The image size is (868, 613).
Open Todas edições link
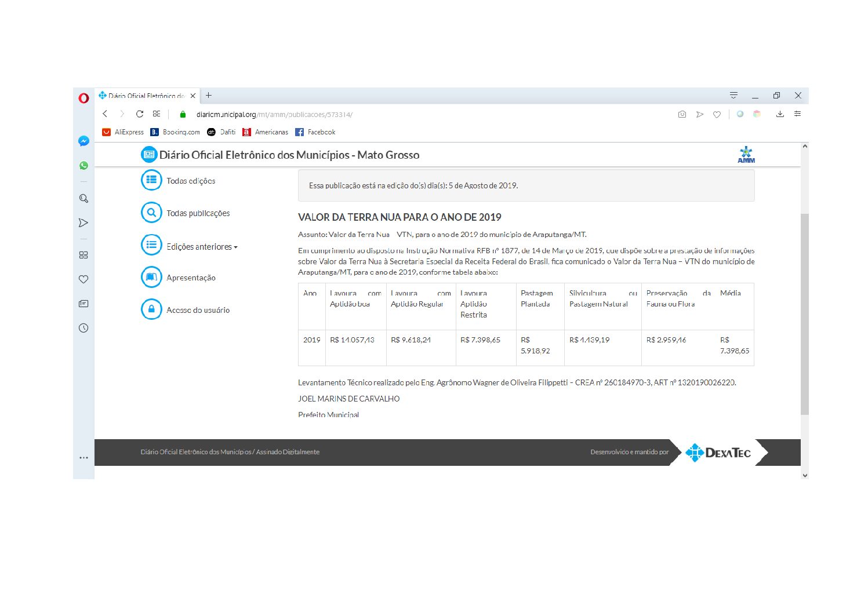coord(190,181)
